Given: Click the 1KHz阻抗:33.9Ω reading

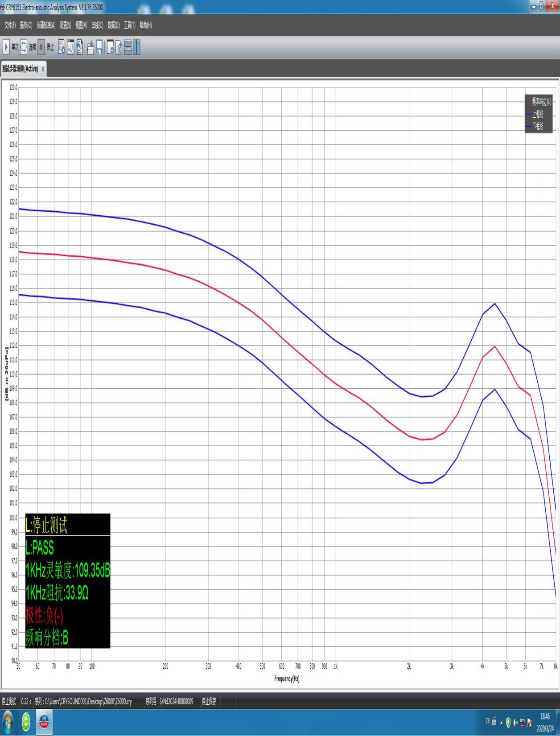Looking at the screenshot, I should click(57, 593).
